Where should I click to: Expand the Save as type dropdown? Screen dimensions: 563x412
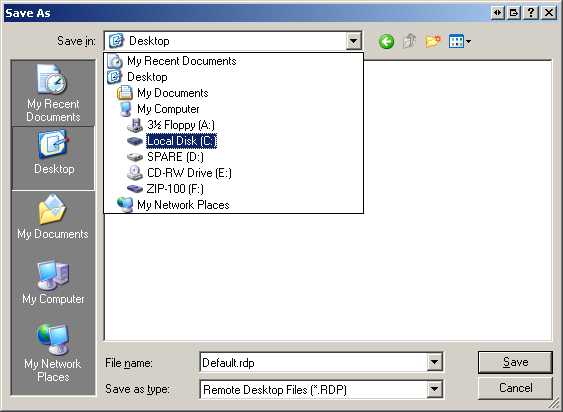(x=434, y=389)
